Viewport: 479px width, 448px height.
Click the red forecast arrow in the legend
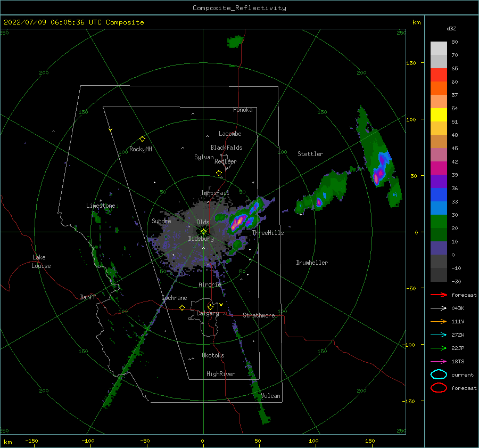(x=439, y=295)
